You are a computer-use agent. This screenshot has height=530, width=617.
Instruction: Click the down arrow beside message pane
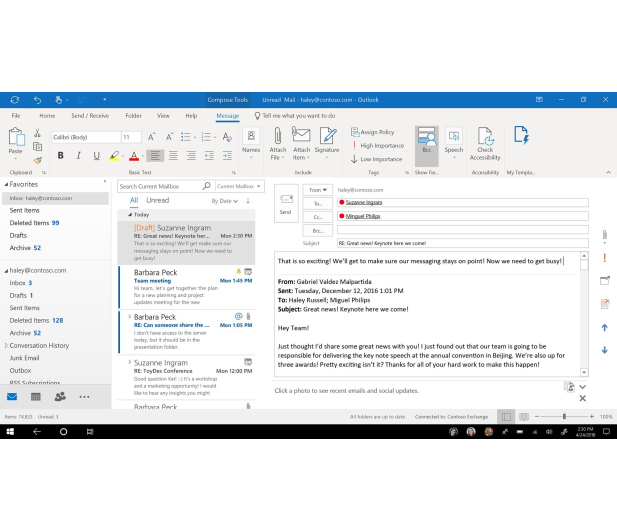click(604, 350)
